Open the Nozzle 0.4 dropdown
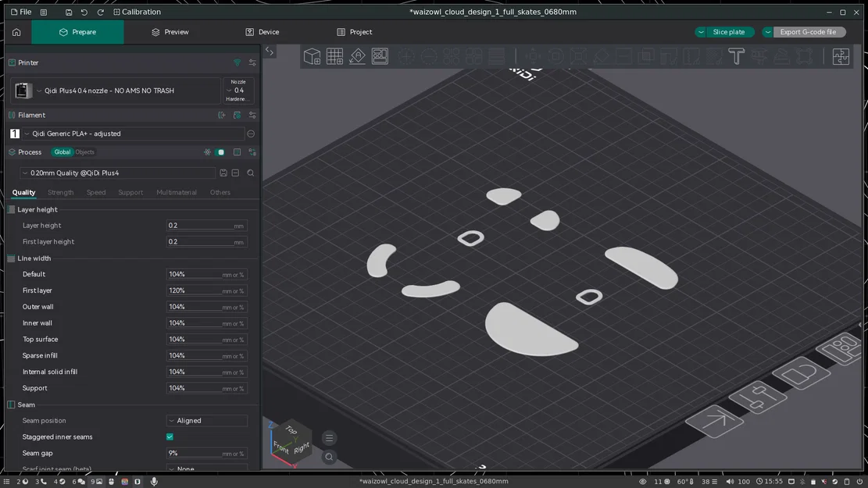 coord(238,91)
